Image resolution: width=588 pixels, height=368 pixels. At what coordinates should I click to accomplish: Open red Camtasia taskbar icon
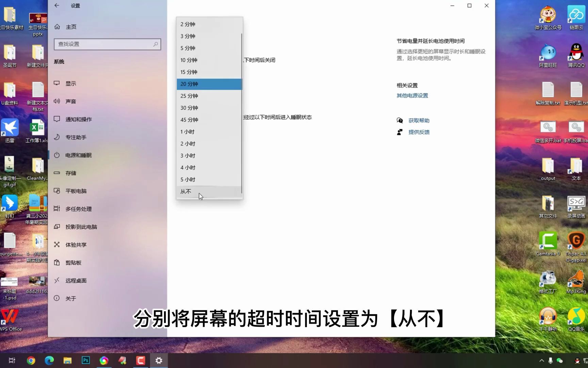pos(141,360)
